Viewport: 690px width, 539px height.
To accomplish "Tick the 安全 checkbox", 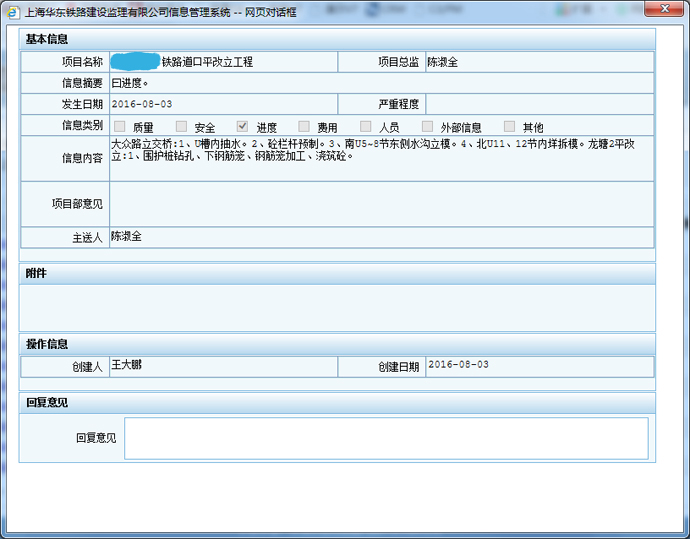I will 181,127.
